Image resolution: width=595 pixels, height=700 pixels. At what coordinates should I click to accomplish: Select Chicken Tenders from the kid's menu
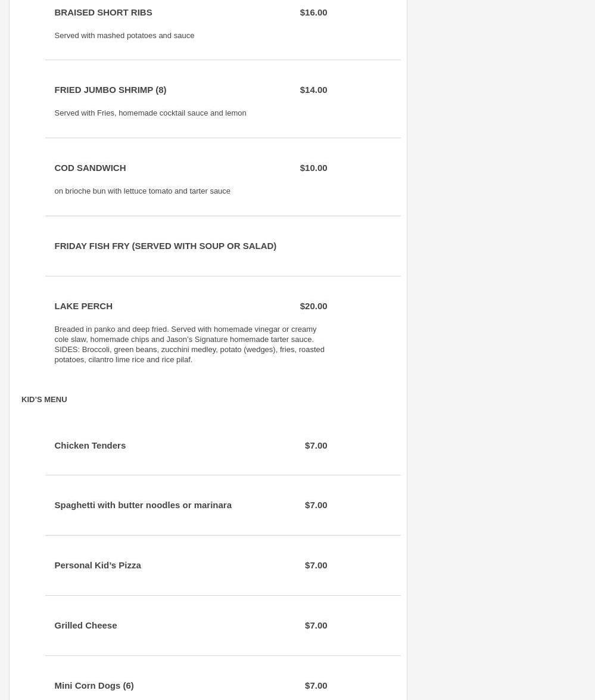click(90, 446)
